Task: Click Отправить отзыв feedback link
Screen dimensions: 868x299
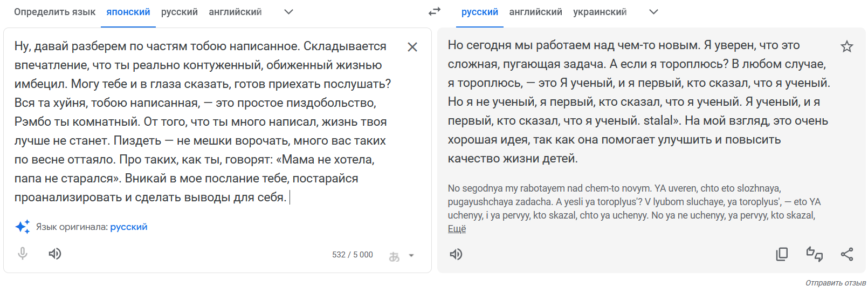Action: coord(836,283)
